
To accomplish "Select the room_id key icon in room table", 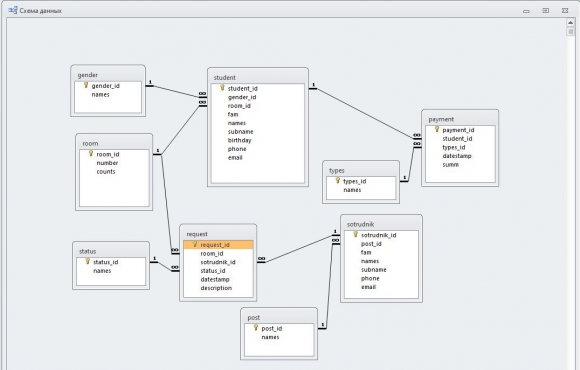I will (x=91, y=154).
